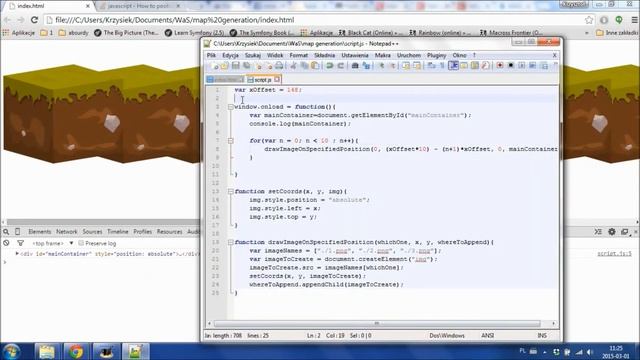Click the Copy toolbar icon

click(x=304, y=66)
